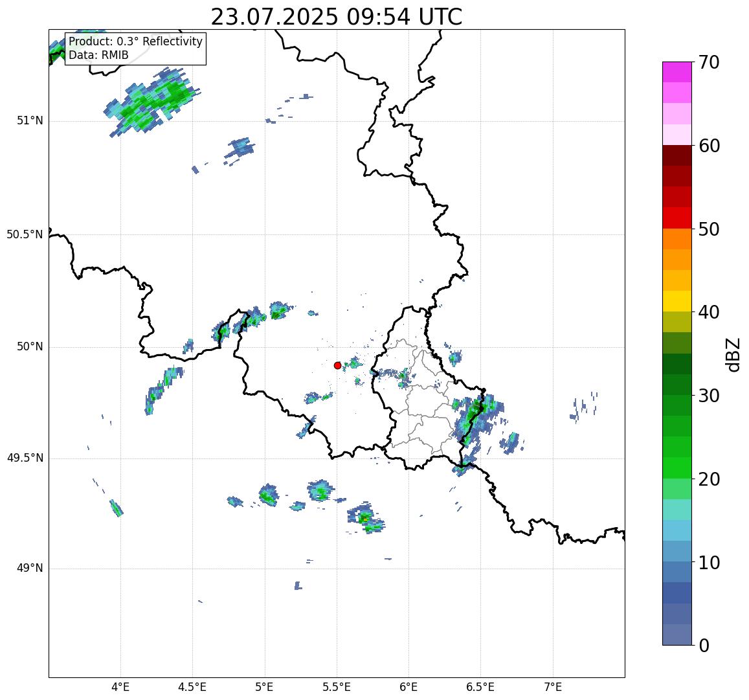Click the '4°E' longitude label
This screenshot has height=700, width=749.
[120, 687]
